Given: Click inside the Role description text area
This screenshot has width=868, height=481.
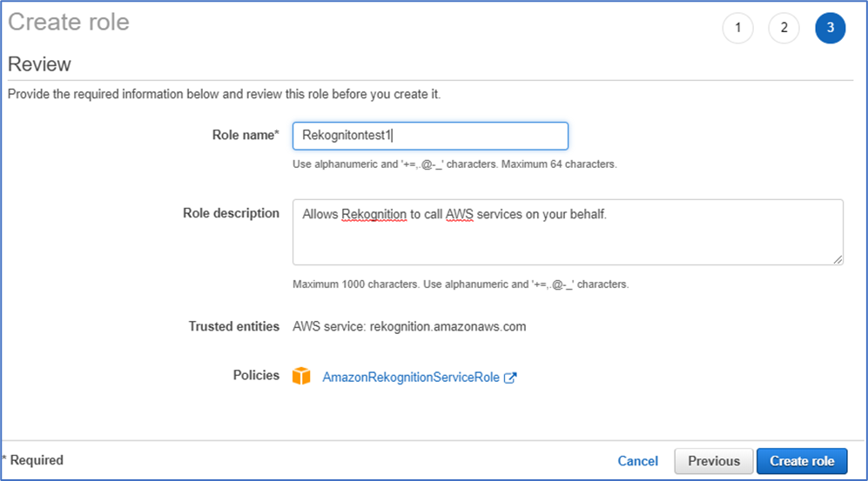Looking at the screenshot, I should (568, 232).
